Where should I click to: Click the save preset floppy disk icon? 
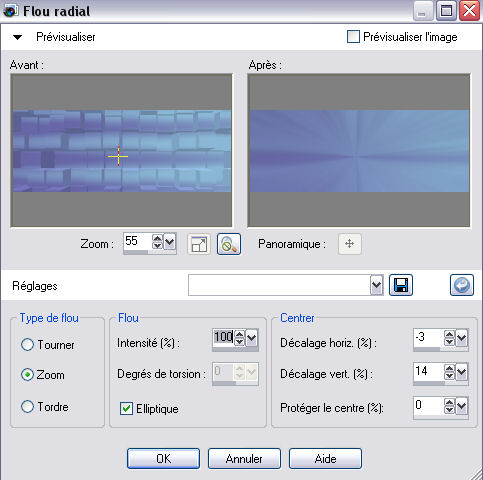(x=401, y=285)
